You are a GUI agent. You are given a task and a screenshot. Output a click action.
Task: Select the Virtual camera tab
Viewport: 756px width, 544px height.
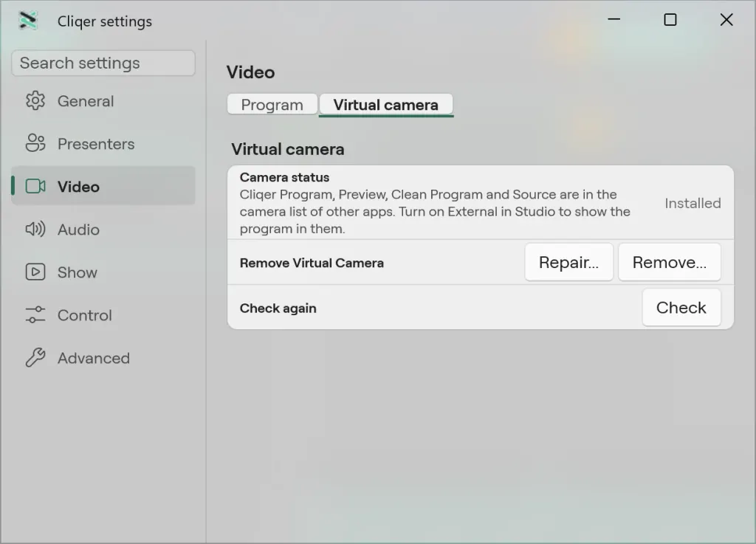(x=385, y=105)
